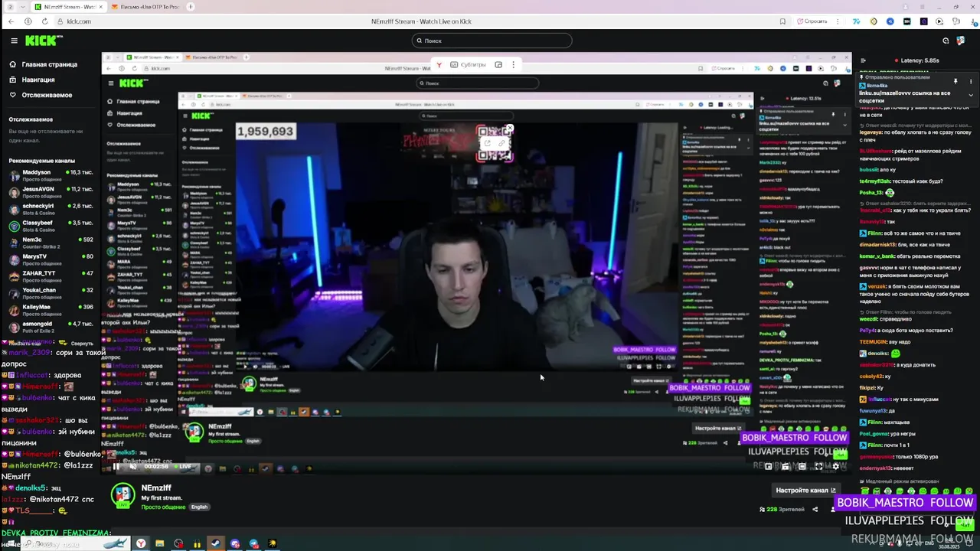Go to Главная страница in the main Kick sidebar
Image resolution: width=980 pixels, height=551 pixels.
(x=43, y=65)
